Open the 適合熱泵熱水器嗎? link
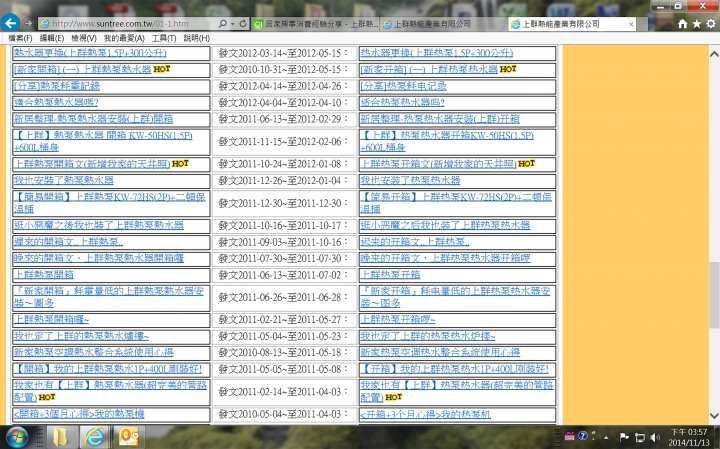Viewport: 720px width, 449px height. tap(56, 102)
